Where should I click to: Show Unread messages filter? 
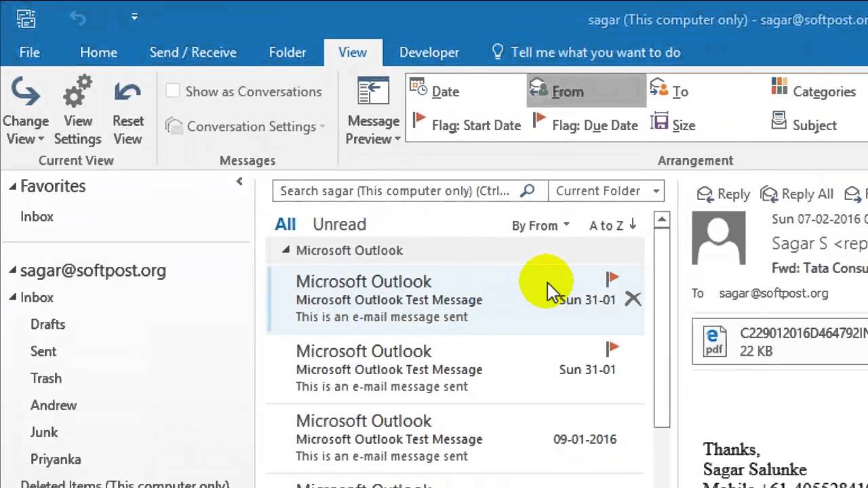click(339, 224)
